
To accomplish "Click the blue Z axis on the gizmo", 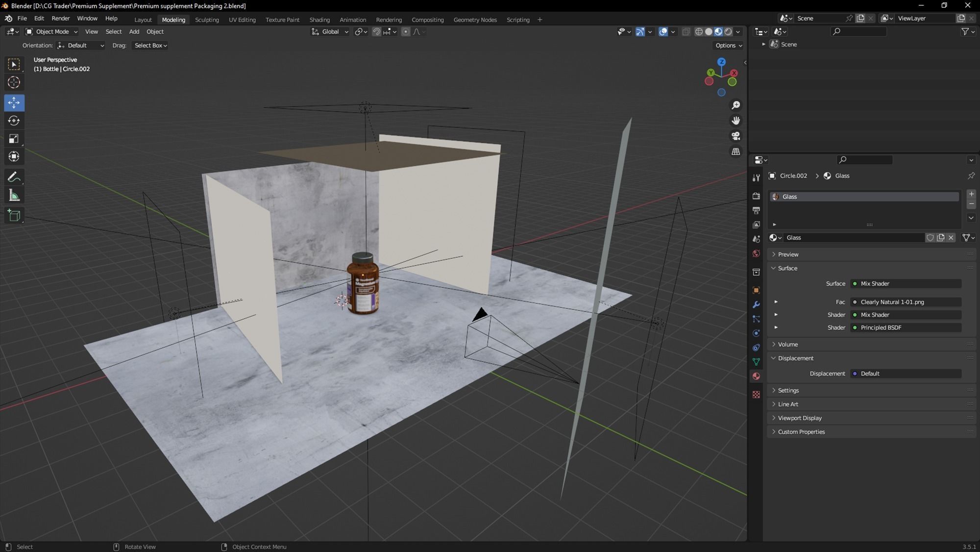I will [721, 62].
